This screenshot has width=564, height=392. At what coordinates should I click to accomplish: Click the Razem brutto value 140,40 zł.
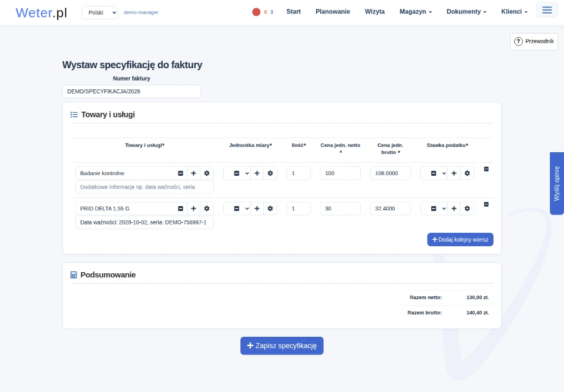coord(477,313)
